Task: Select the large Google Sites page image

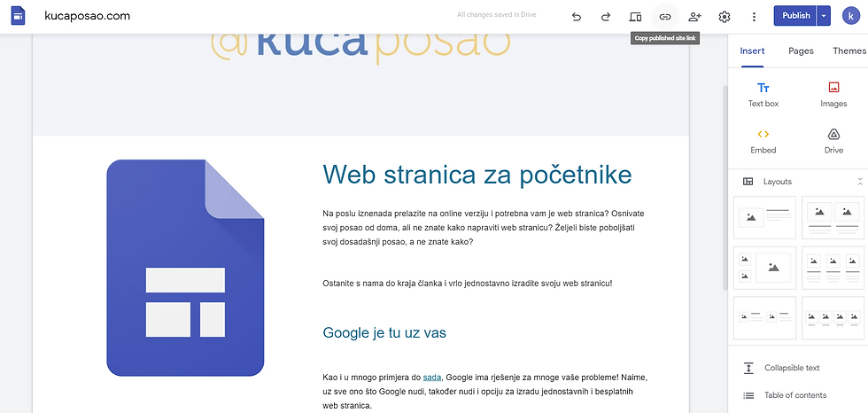Action: point(185,268)
